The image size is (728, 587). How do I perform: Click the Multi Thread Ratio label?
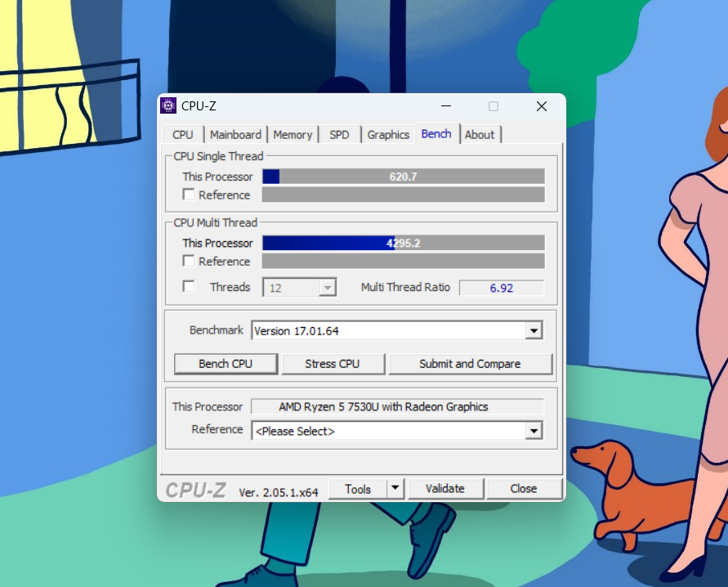coord(406,287)
